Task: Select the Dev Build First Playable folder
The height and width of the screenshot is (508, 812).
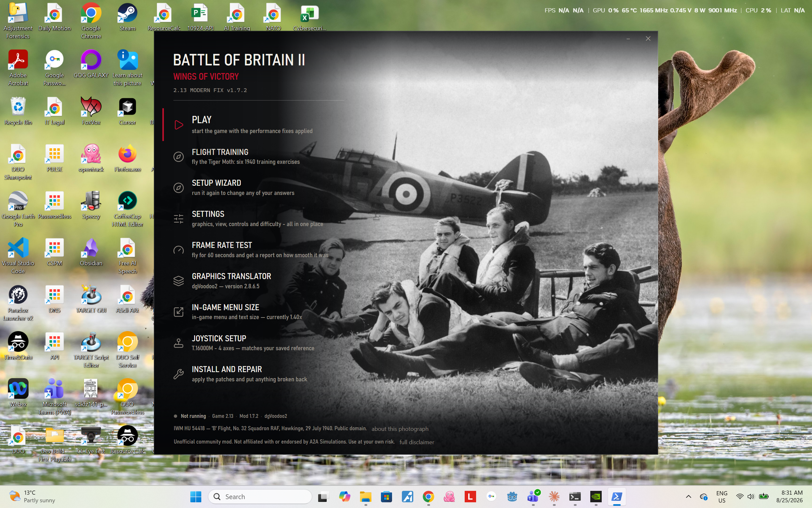Action: pyautogui.click(x=55, y=444)
